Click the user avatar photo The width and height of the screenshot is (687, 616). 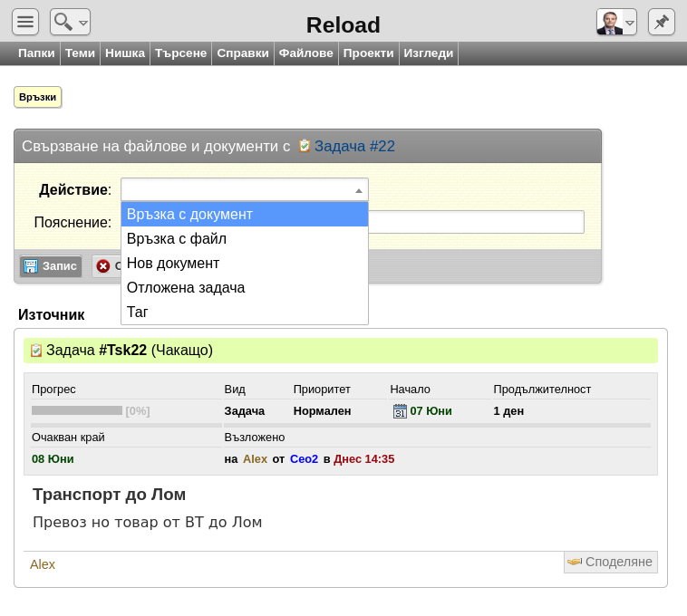[609, 23]
